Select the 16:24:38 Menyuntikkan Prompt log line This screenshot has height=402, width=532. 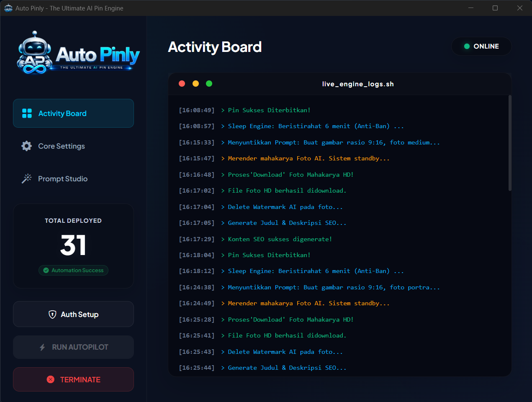(309, 287)
